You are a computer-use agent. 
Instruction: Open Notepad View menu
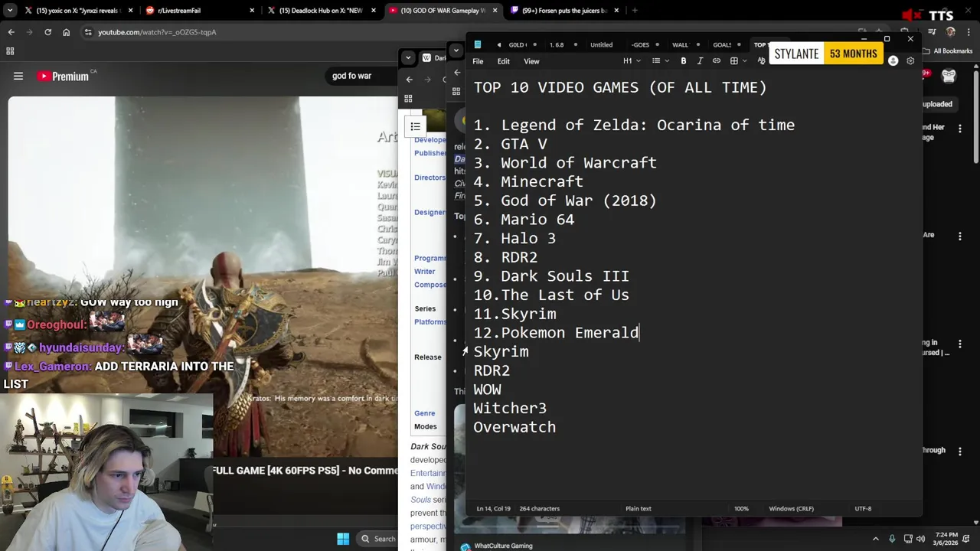[x=531, y=61]
